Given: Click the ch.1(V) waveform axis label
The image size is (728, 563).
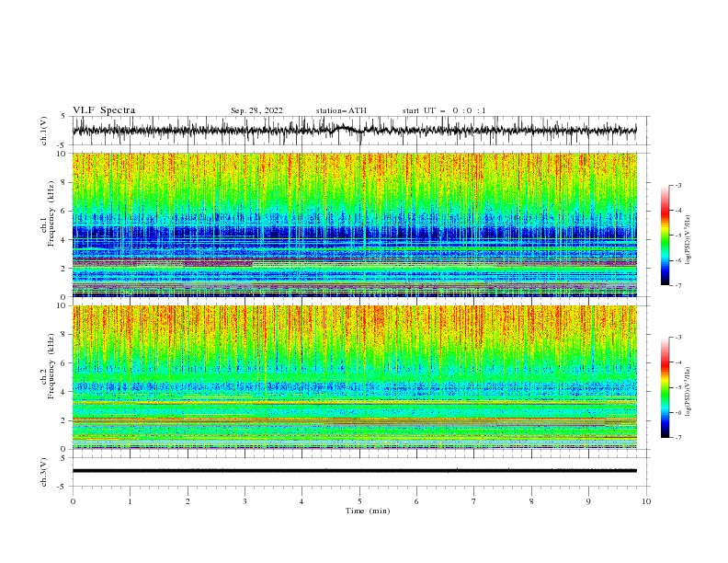Looking at the screenshot, I should 44,131.
